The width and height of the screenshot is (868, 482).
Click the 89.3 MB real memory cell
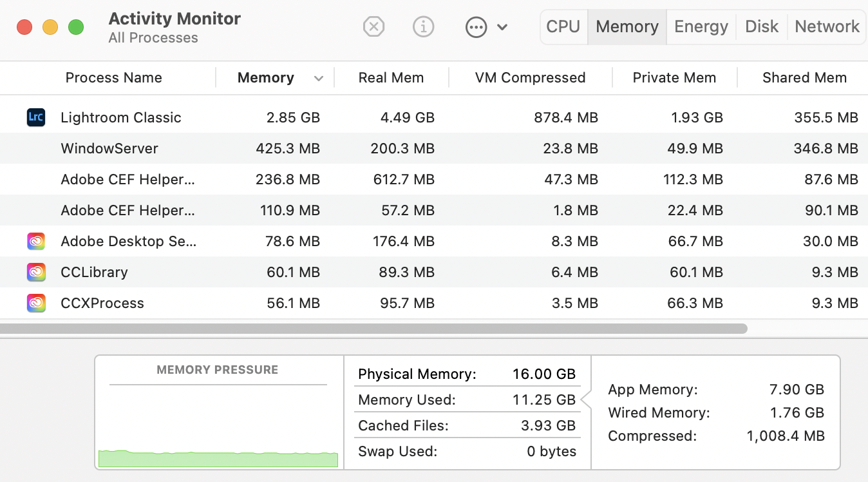coord(408,272)
